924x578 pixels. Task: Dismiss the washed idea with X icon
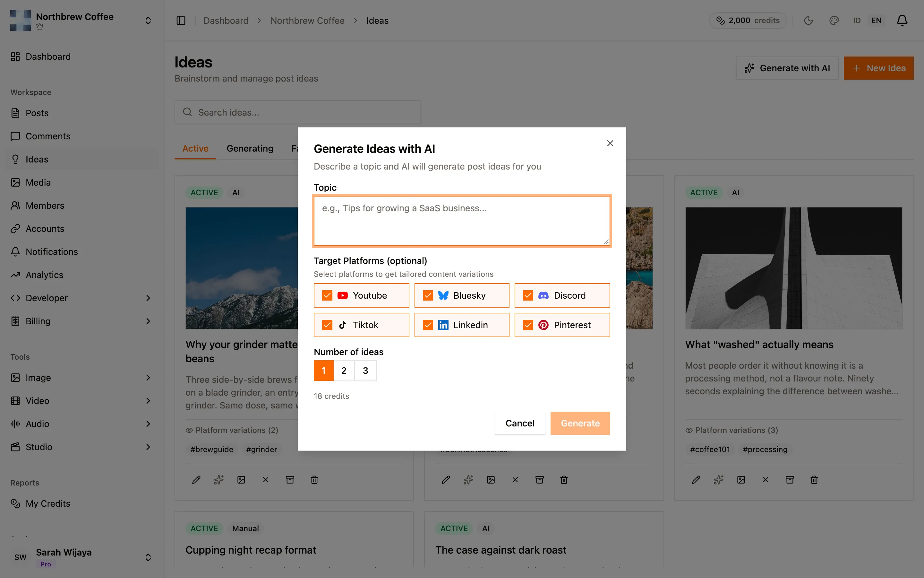(766, 480)
